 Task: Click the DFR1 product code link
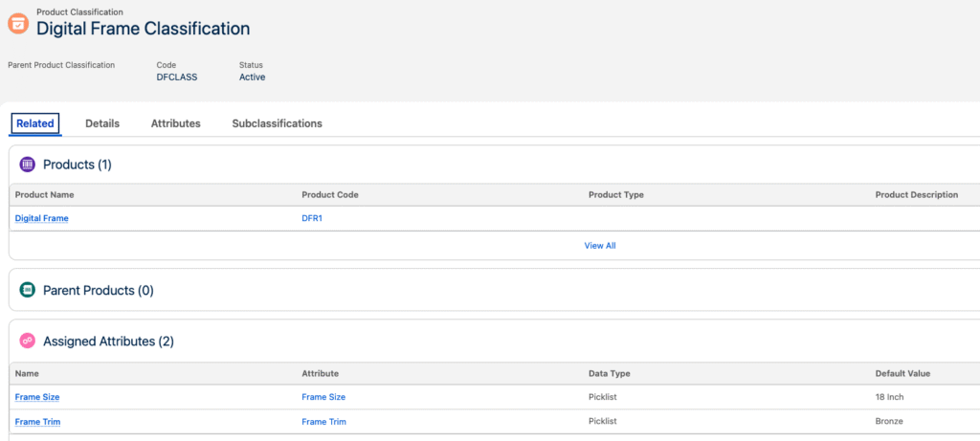(x=314, y=218)
